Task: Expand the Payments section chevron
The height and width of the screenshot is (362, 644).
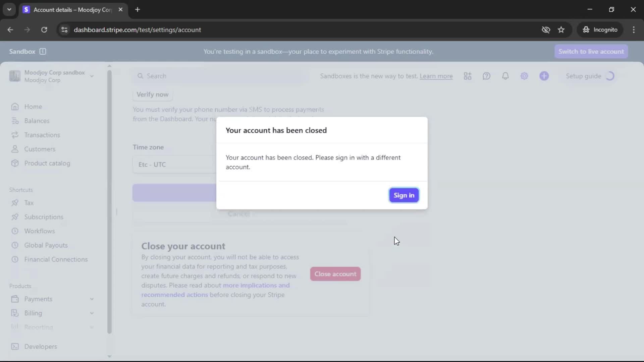Action: point(92,299)
